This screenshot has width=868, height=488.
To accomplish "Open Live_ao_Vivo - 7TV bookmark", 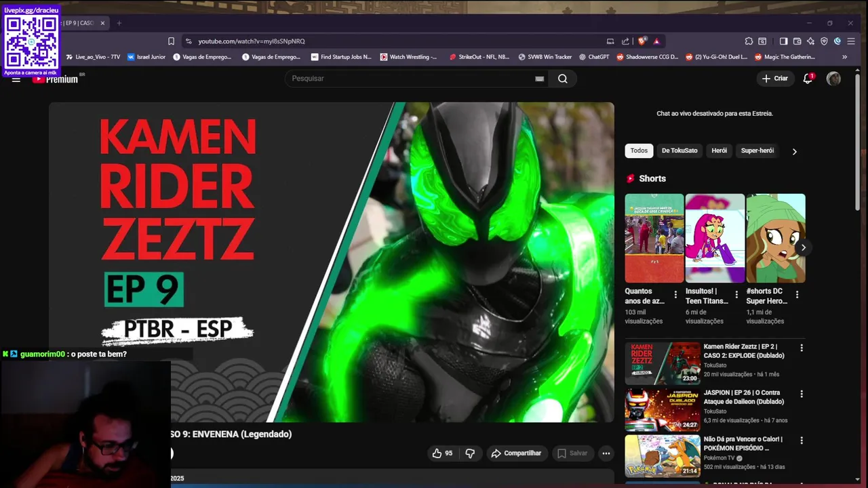I will [93, 57].
